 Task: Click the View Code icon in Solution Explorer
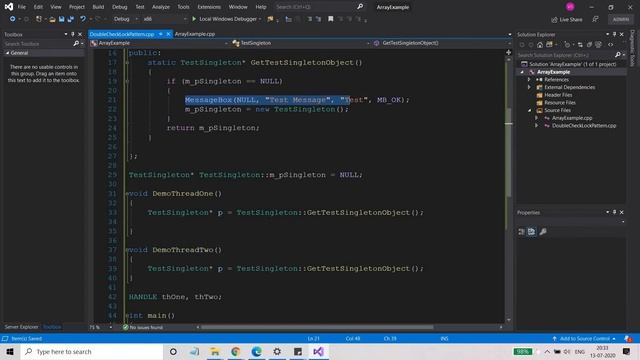click(x=611, y=45)
